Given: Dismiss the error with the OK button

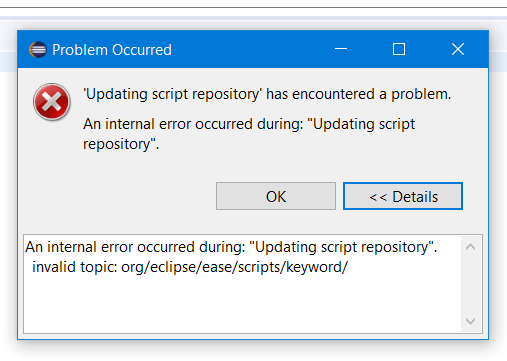Looking at the screenshot, I should (x=276, y=196).
